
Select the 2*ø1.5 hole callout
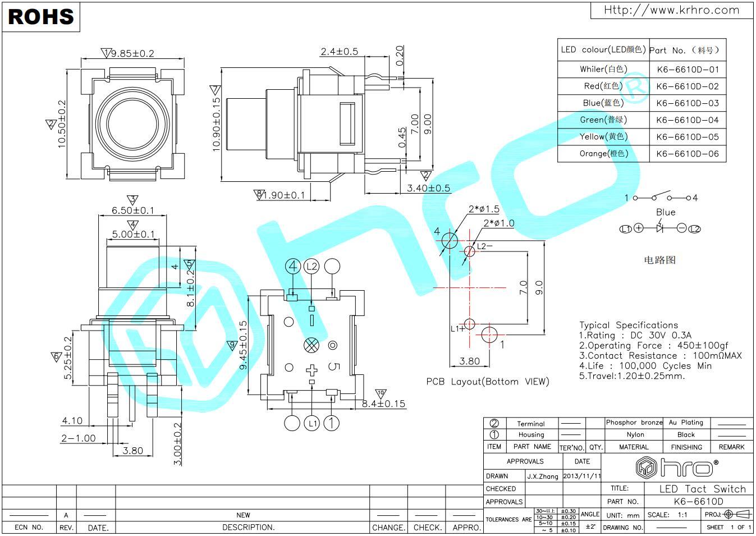(484, 209)
